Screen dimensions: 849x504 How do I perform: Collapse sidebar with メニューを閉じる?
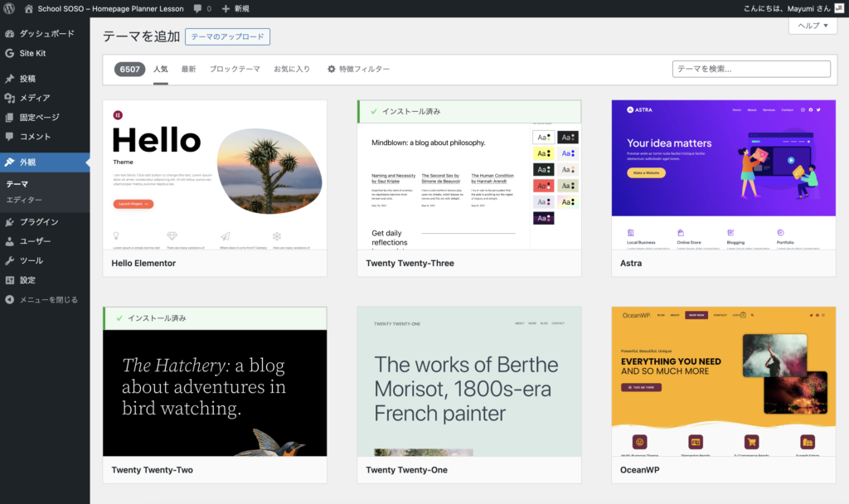coord(48,299)
